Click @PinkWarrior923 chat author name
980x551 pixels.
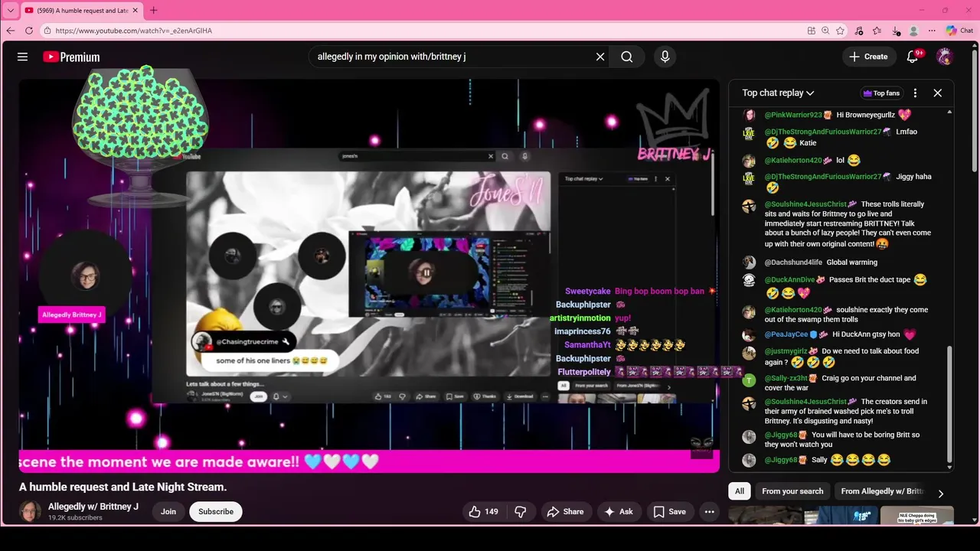pyautogui.click(x=793, y=115)
